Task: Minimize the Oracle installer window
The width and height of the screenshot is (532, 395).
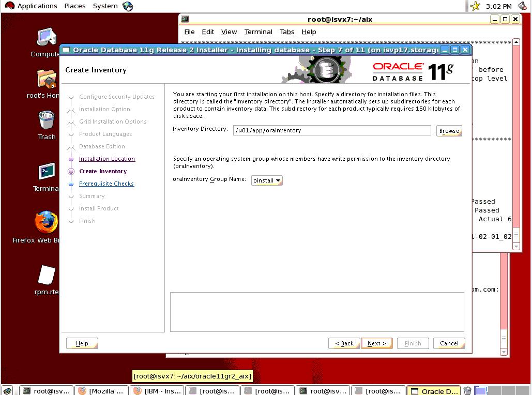Action: (x=445, y=50)
